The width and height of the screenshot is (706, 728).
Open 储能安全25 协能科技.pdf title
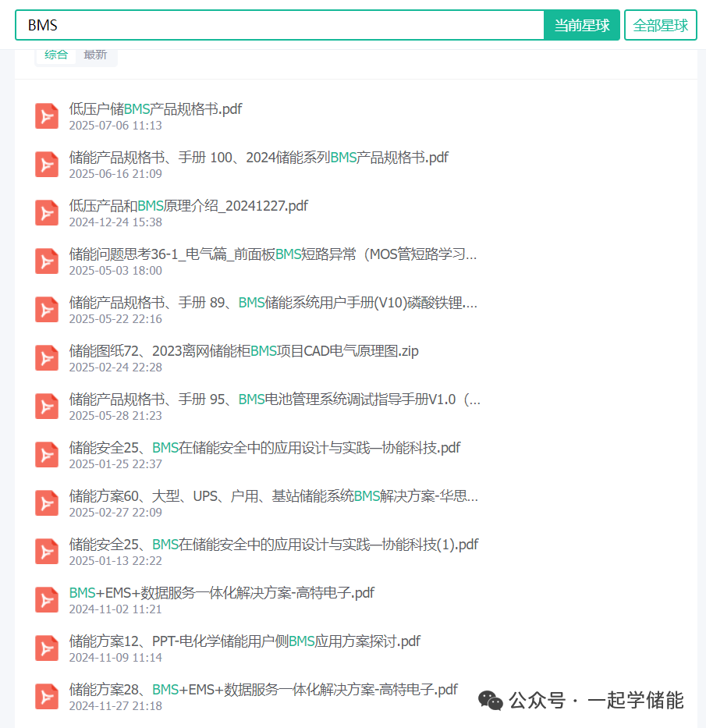click(x=264, y=448)
